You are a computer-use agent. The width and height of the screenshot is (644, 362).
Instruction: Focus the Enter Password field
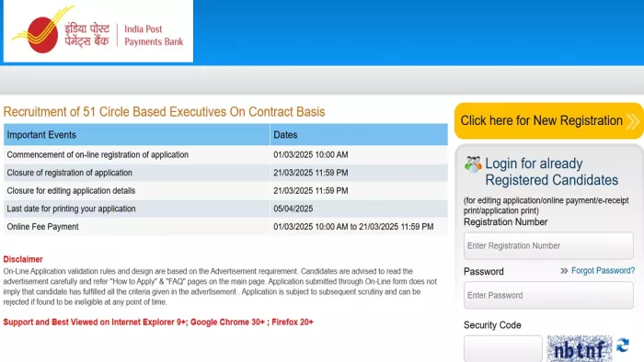548,295
